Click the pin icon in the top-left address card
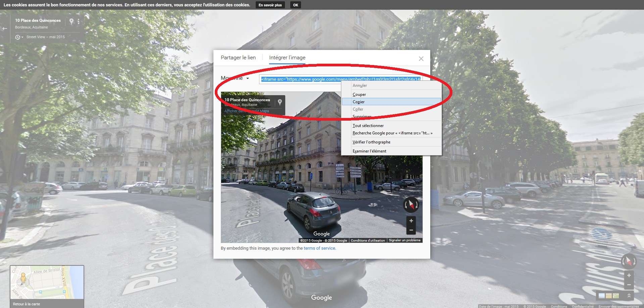 [x=71, y=21]
